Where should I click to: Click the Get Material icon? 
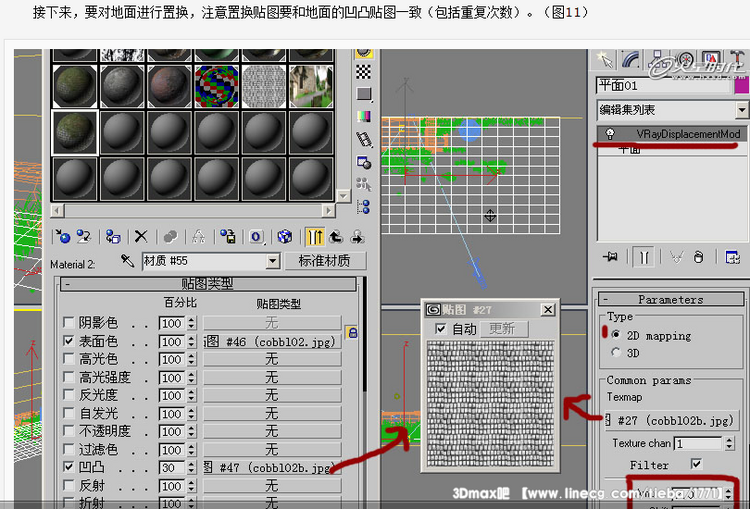click(x=64, y=237)
